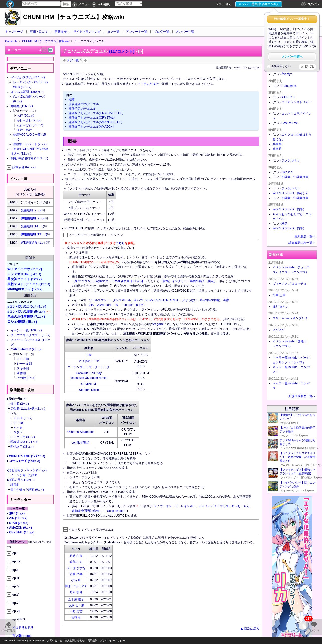322x644 pixels.
Task: Open the 更新履歴 nav tab
Action: click(61, 32)
